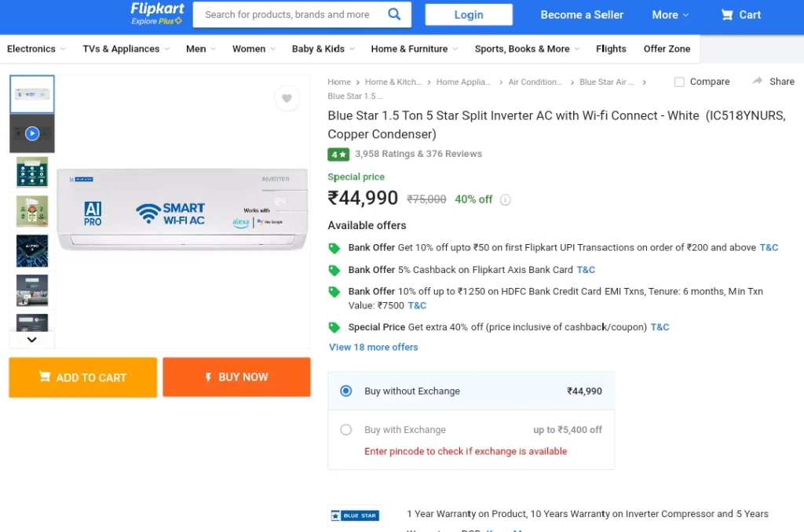The image size is (804, 532).
Task: Click ADD TO CART button
Action: point(82,377)
